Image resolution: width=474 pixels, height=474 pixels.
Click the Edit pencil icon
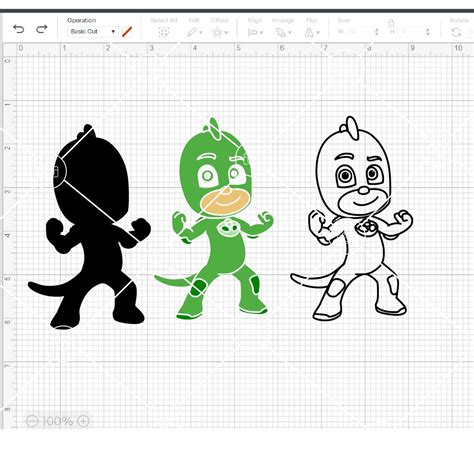tap(191, 32)
